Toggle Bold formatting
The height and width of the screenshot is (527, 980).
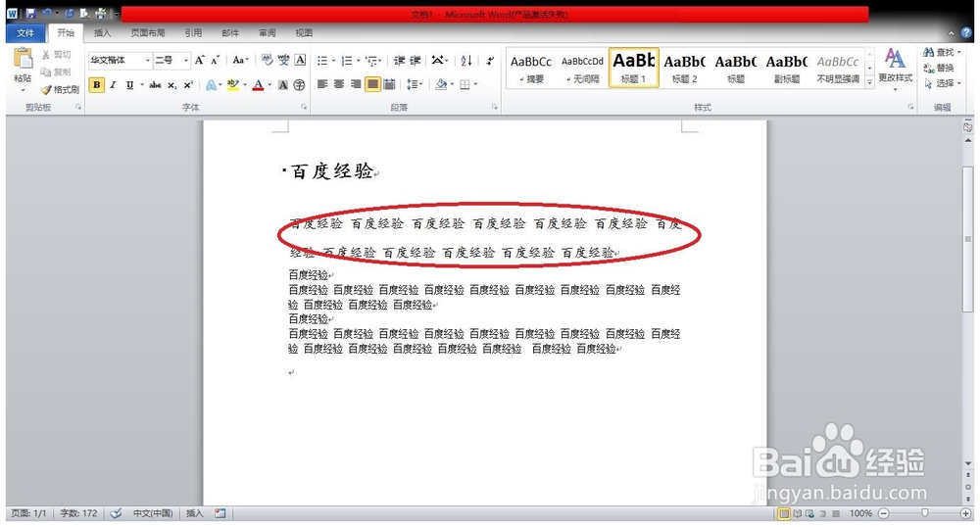[96, 85]
